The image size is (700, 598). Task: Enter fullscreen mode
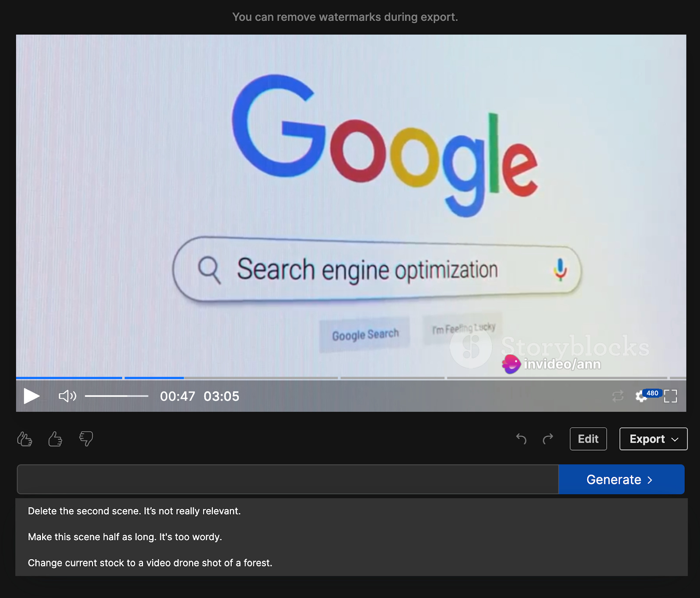click(x=670, y=396)
